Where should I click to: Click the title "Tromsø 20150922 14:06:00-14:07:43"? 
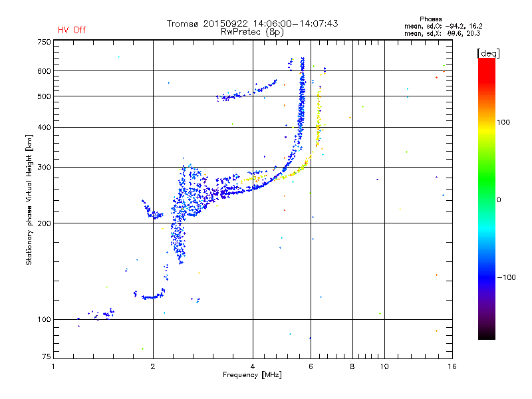[x=252, y=23]
